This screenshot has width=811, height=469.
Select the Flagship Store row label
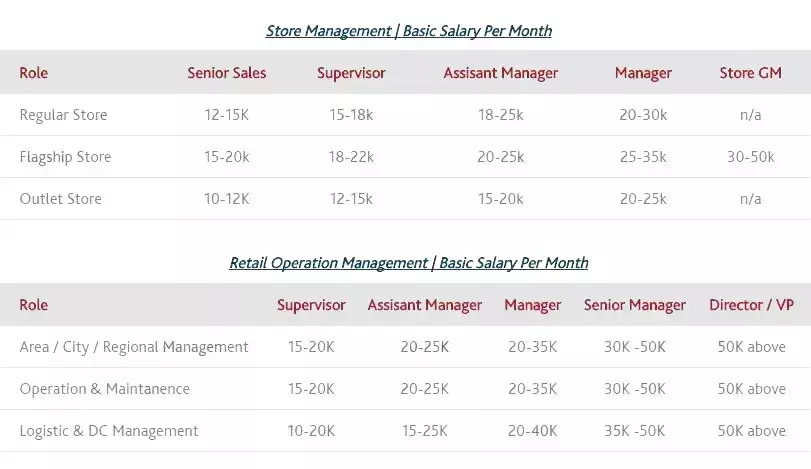[65, 157]
